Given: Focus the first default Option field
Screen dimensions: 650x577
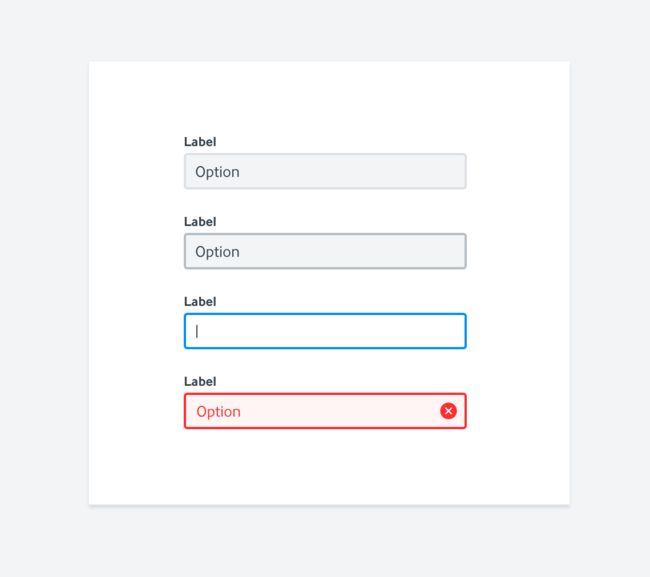Looking at the screenshot, I should click(325, 171).
